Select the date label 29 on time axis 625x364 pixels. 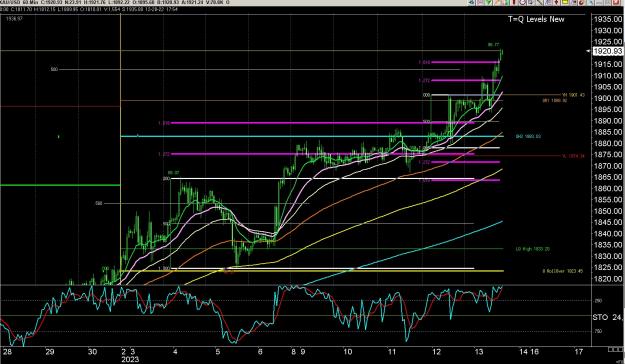[x=49, y=352]
